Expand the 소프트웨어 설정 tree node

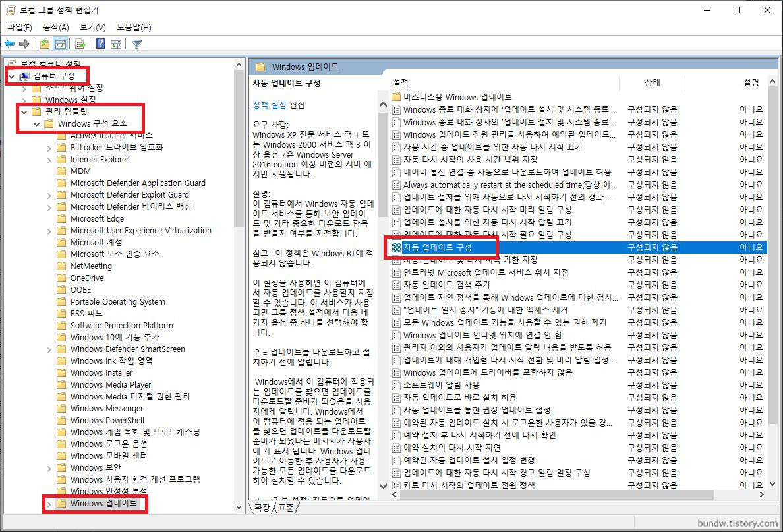coord(24,89)
